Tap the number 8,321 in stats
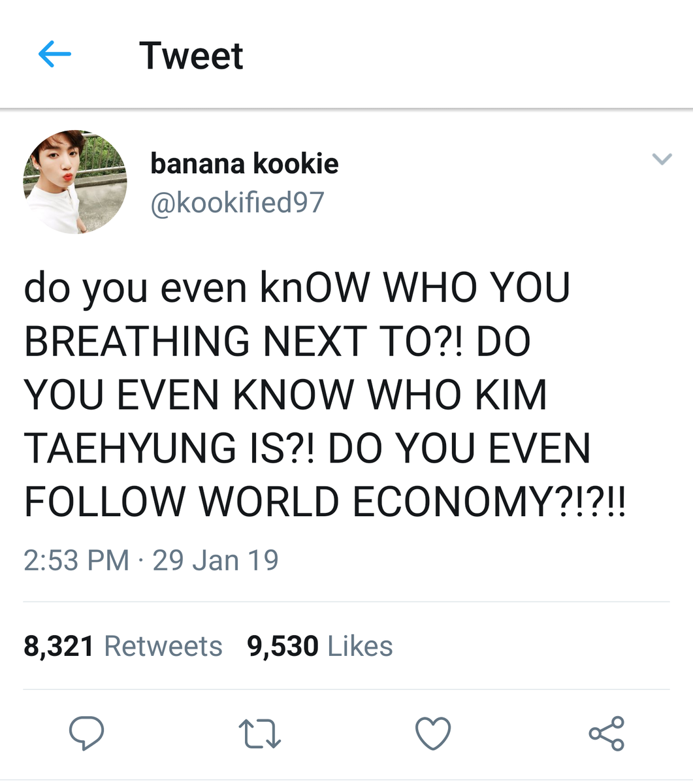The height and width of the screenshot is (784, 693). coord(59,646)
